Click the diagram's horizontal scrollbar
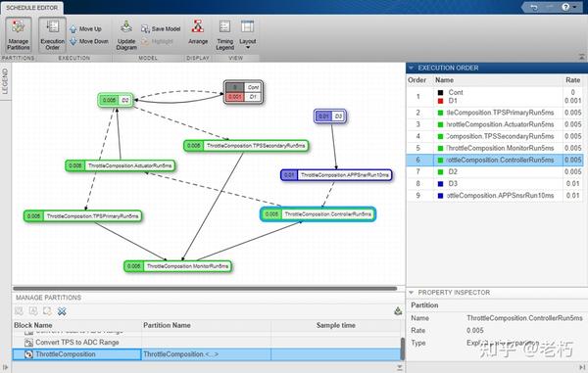Screen dimensions: 588x373 coord(205,289)
